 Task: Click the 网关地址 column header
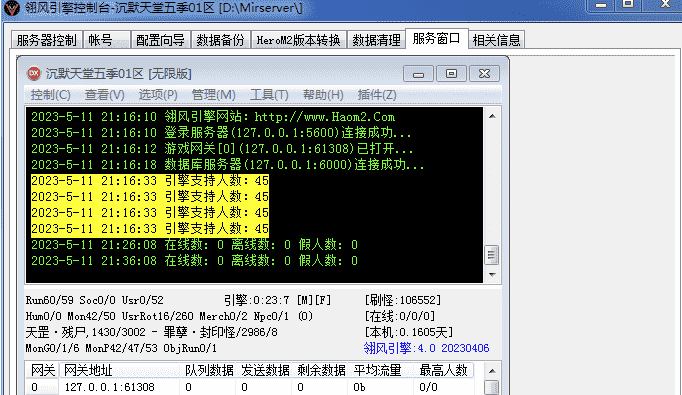pos(120,370)
